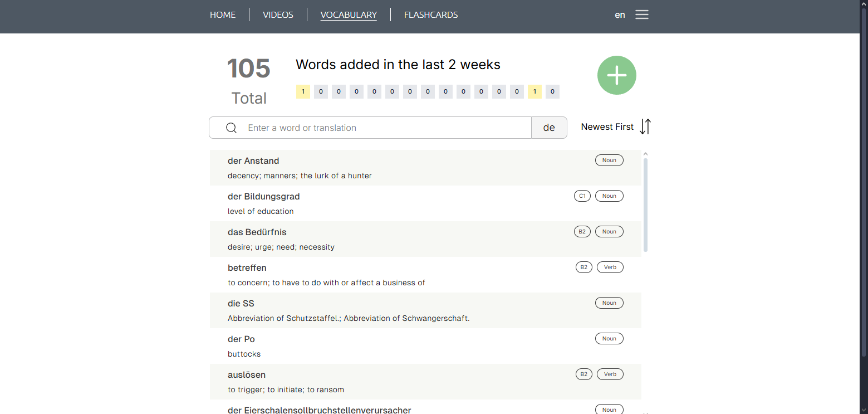Viewport: 868px width, 414px height.
Task: Click the first yellow day box showing 1
Action: (303, 92)
